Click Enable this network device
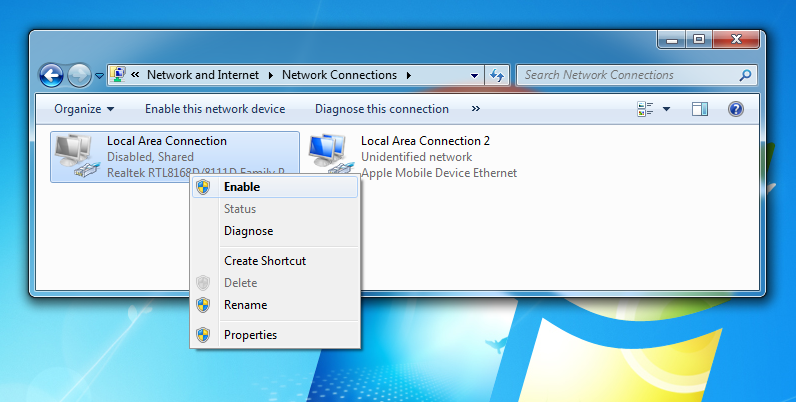796x402 pixels. coord(215,109)
